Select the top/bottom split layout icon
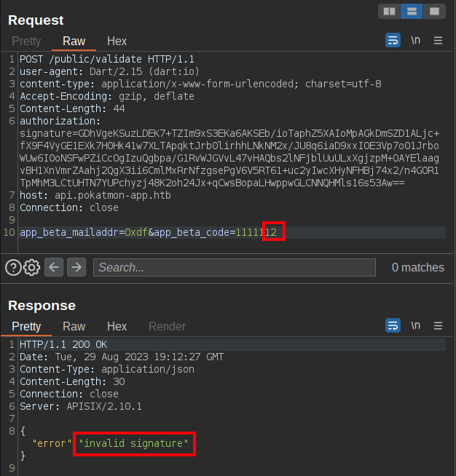This screenshot has width=456, height=476. 412,12
